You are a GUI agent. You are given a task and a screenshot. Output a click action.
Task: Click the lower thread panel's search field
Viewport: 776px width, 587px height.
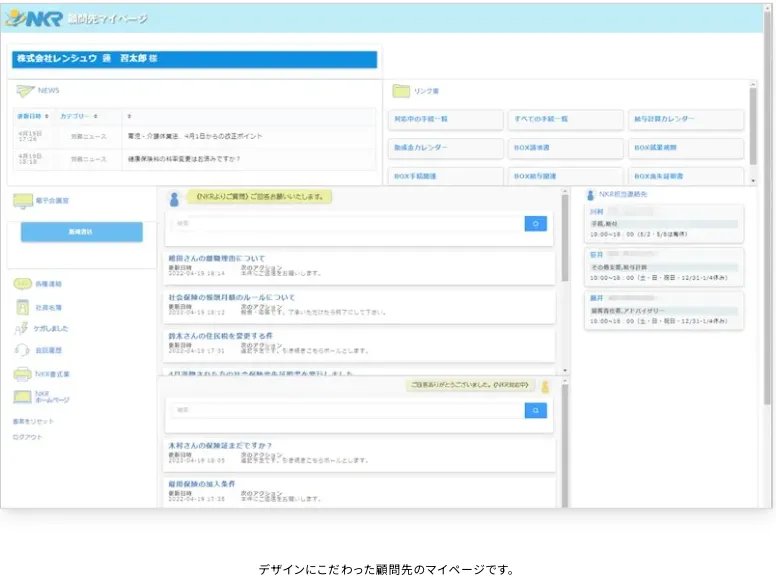pyautogui.click(x=348, y=410)
